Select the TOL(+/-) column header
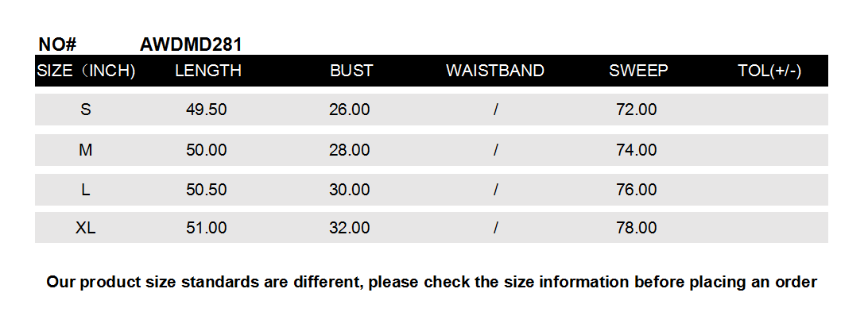The width and height of the screenshot is (868, 335). pyautogui.click(x=769, y=71)
